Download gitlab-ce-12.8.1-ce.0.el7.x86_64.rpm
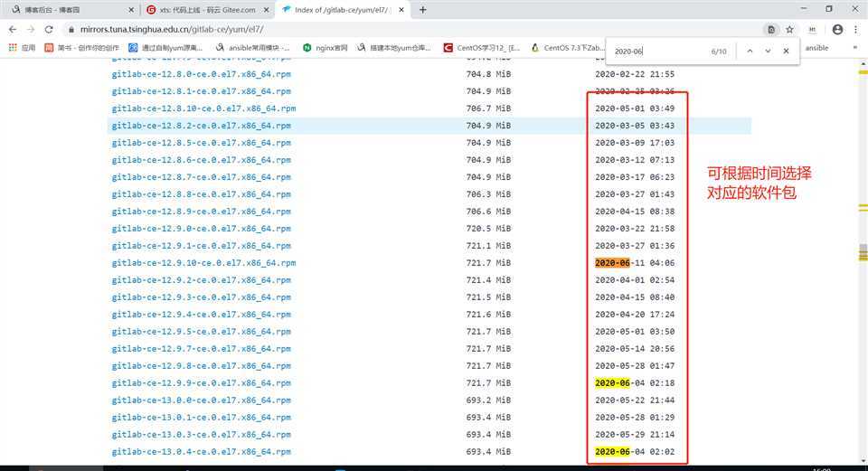 201,91
